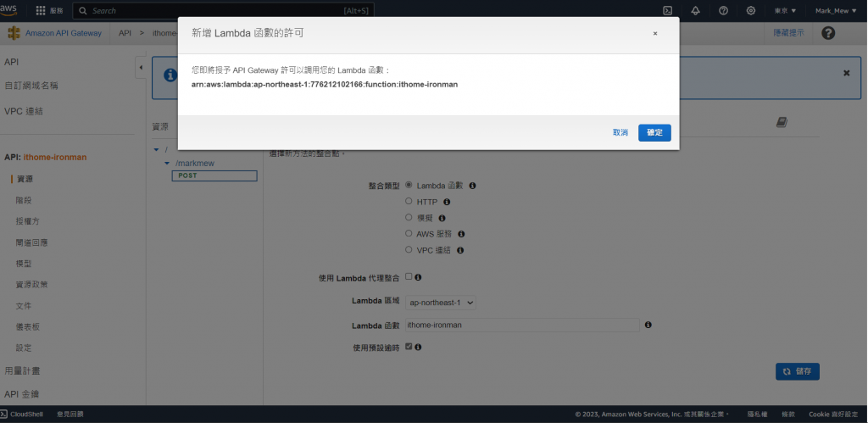Image resolution: width=868 pixels, height=423 pixels.
Task: Open documentation book icon
Action: coord(782,122)
